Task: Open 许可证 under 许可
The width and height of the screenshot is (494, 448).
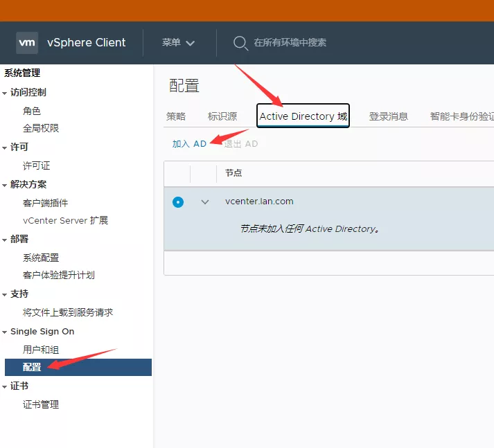Action: click(x=36, y=165)
